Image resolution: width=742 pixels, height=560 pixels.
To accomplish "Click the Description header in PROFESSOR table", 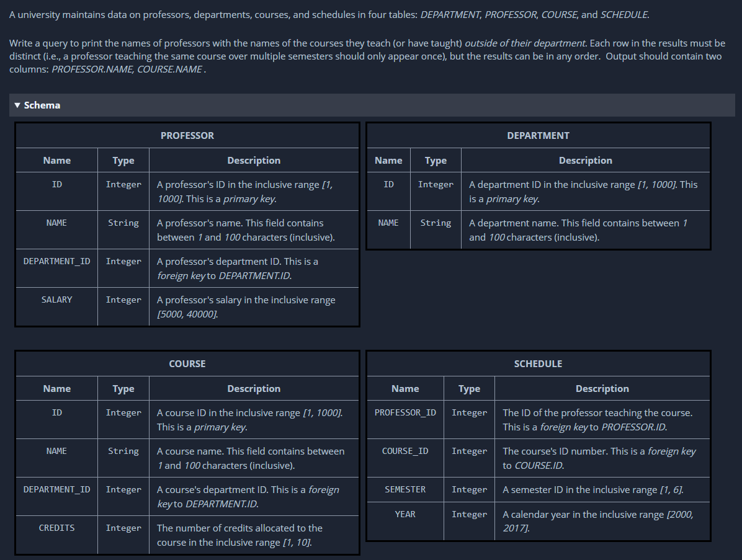I will (254, 161).
